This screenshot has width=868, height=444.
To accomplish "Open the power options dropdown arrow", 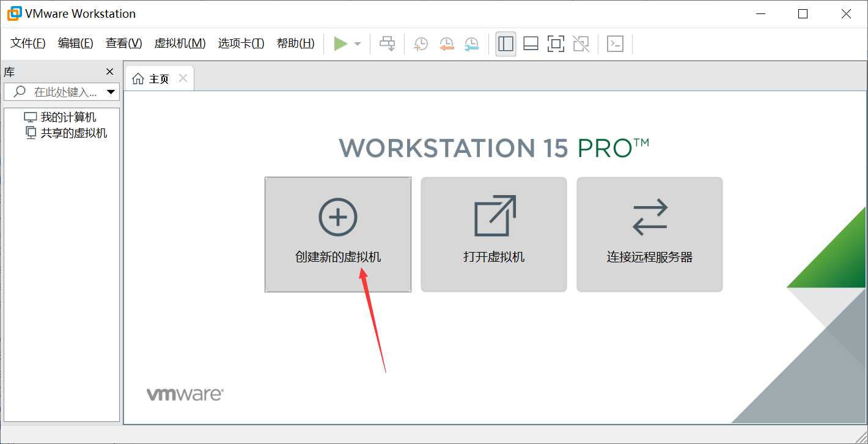I will [358, 44].
